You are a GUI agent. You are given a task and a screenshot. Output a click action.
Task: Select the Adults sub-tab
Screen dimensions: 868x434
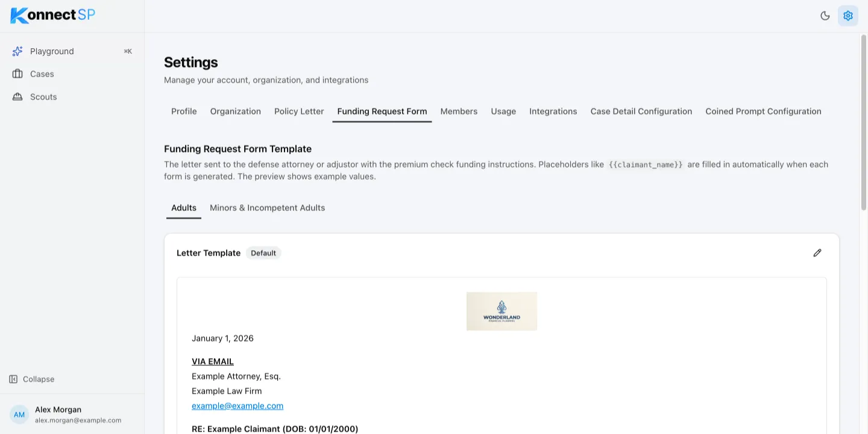pos(184,208)
